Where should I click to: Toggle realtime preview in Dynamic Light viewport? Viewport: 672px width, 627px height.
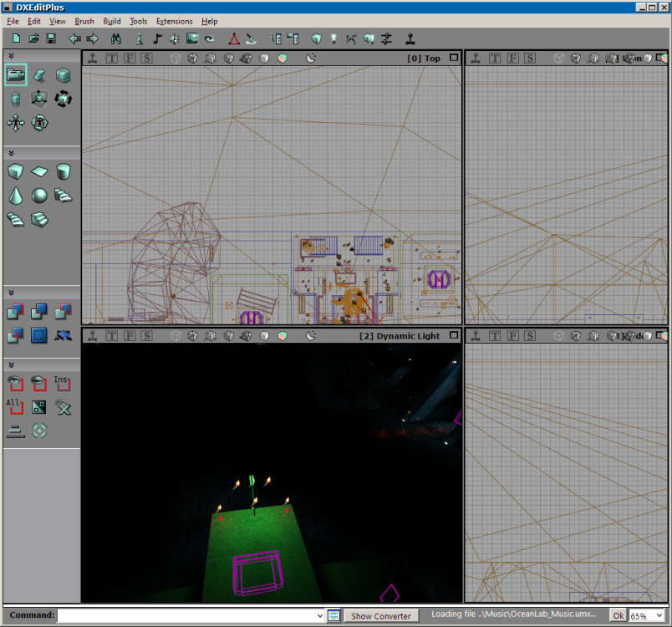[93, 336]
